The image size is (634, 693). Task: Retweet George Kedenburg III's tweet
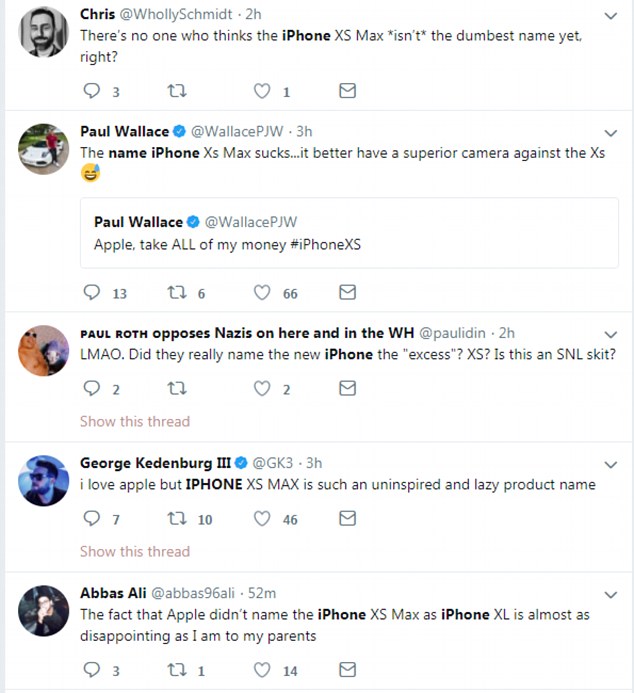coord(177,519)
